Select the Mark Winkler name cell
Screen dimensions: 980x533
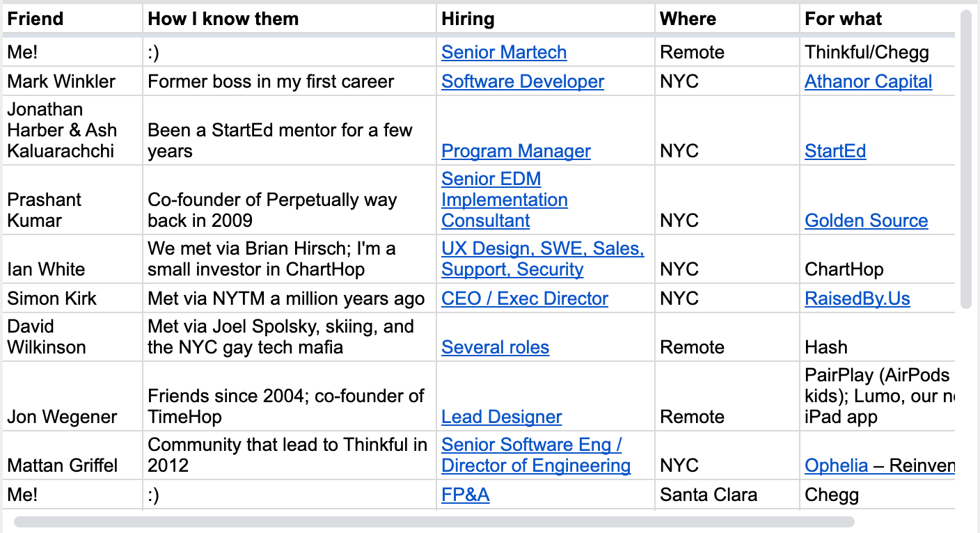(x=72, y=81)
